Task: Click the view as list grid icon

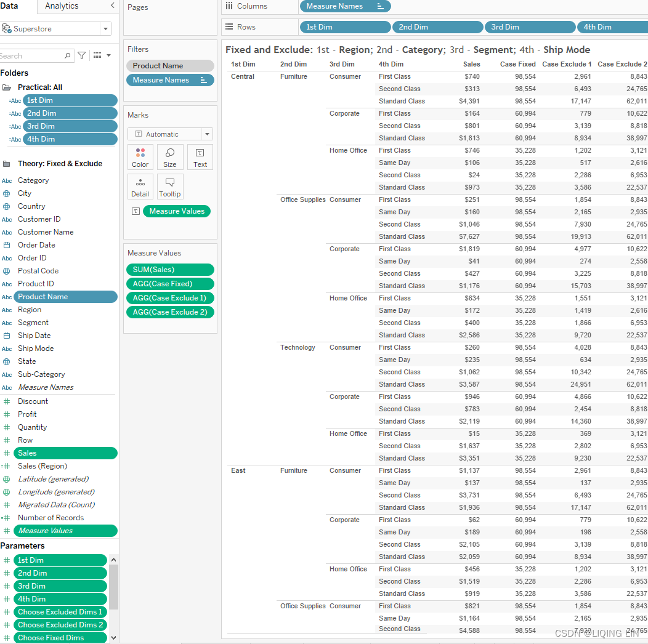Action: 97,55
